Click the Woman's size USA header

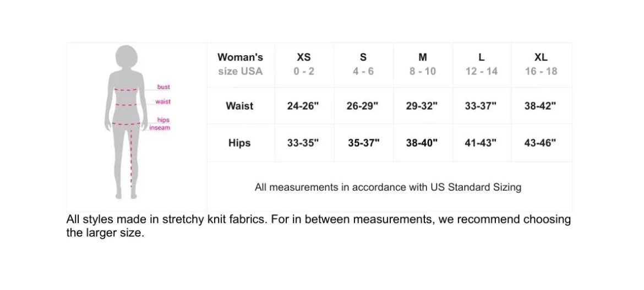(x=240, y=64)
